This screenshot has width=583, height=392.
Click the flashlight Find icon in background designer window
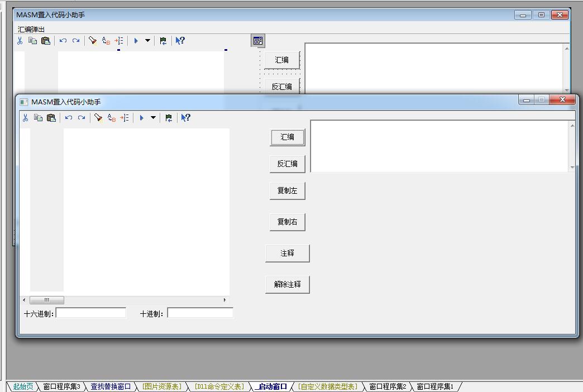click(x=93, y=41)
